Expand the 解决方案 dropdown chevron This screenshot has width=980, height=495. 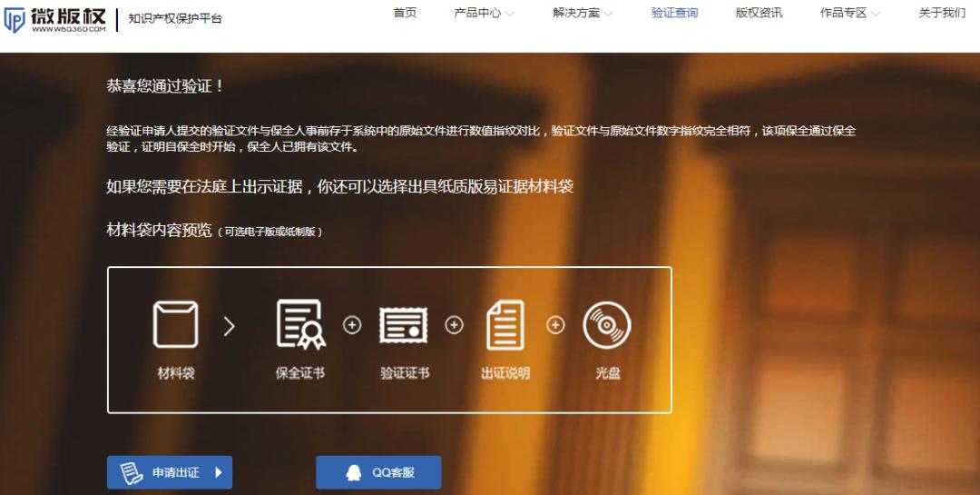point(607,14)
